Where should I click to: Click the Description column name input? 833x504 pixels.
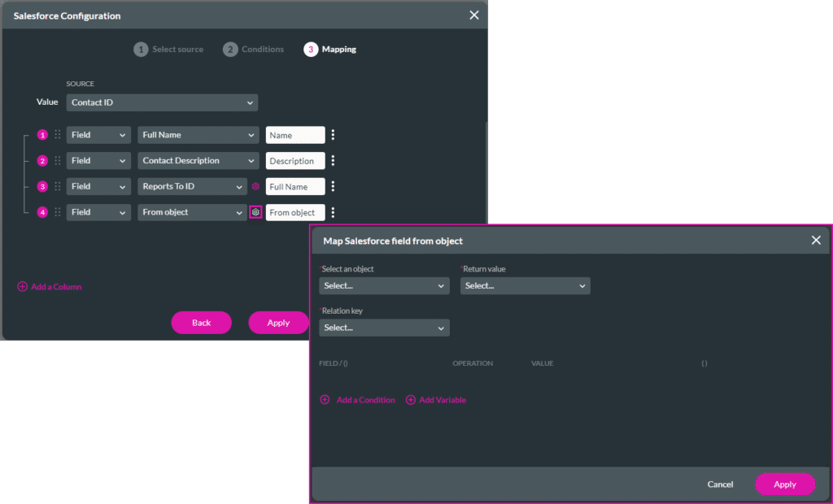point(294,161)
